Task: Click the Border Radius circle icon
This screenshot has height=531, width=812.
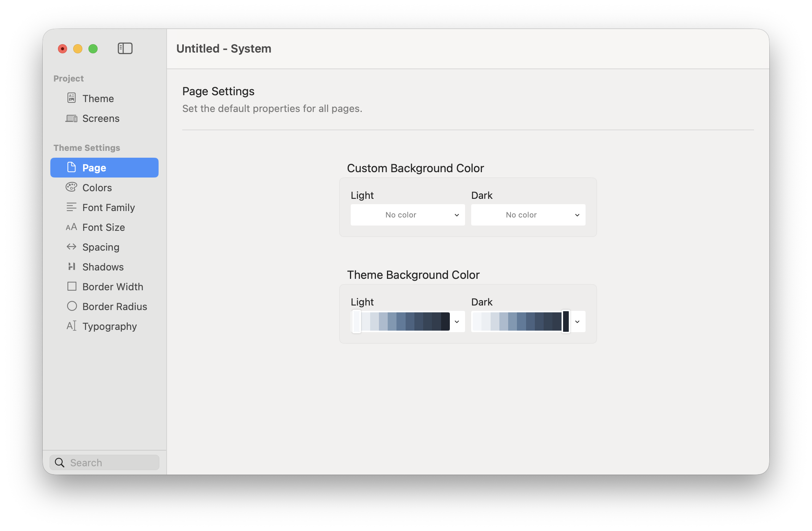Action: [72, 306]
